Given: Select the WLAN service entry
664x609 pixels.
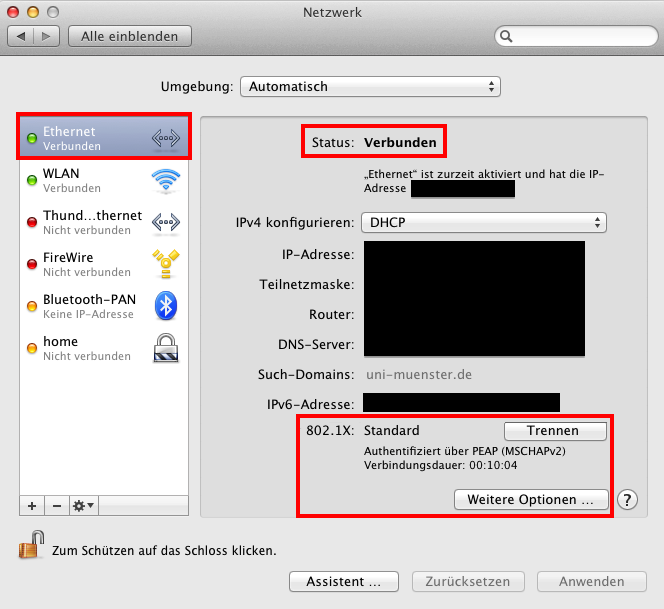Looking at the screenshot, I should [x=90, y=180].
